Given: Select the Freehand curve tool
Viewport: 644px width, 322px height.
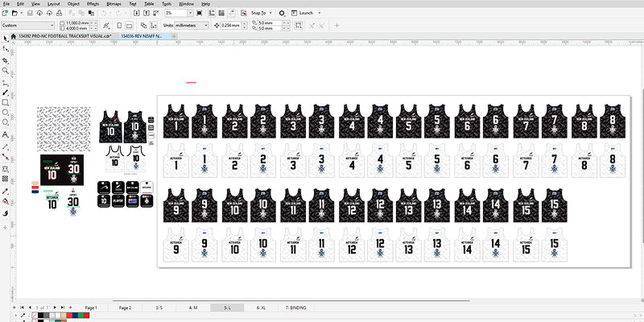Looking at the screenshot, I should (6, 83).
